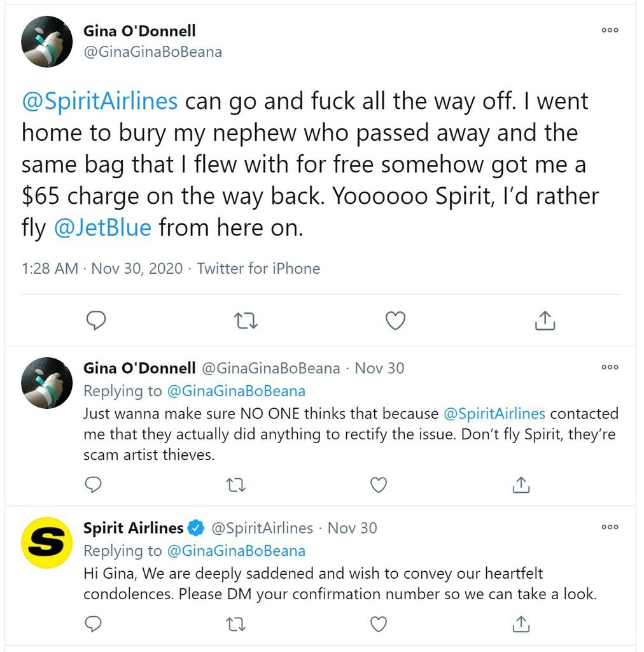Retweet Gina's 'scam artist thieves' reply

tap(235, 485)
